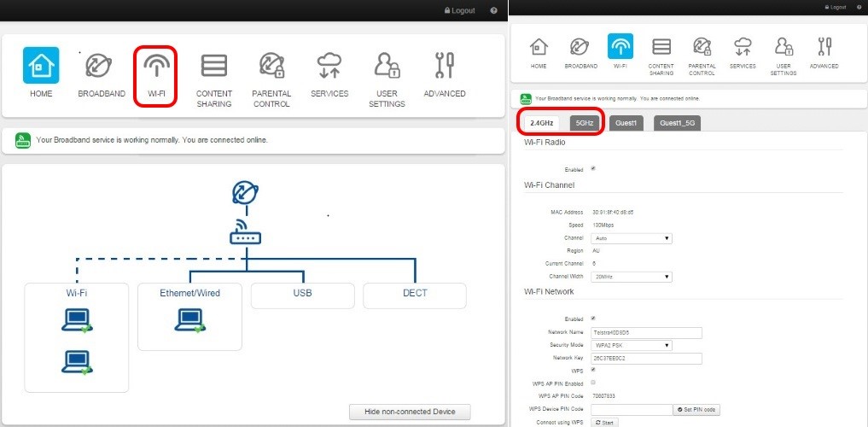This screenshot has width=868, height=427.
Task: Click the Hide non-connected Device button
Action: [x=410, y=412]
